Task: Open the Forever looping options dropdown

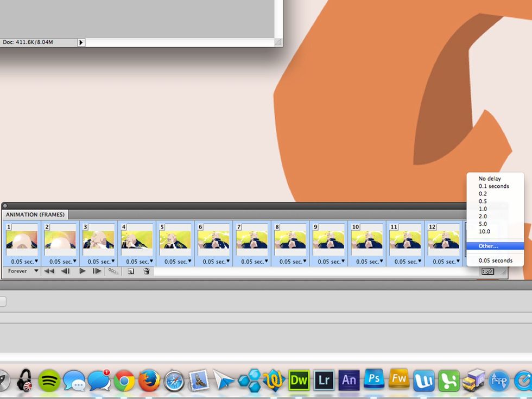Action: 22,271
